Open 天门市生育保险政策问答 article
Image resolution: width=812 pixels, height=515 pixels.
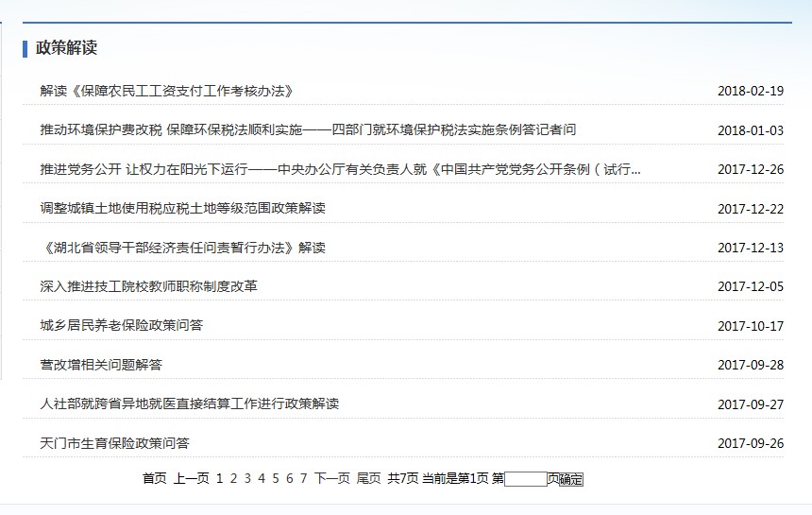(x=114, y=443)
